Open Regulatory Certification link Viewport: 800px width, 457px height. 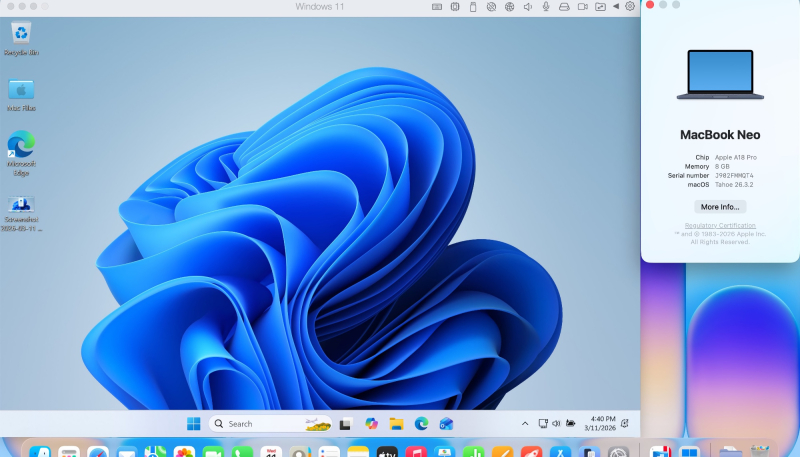tap(720, 225)
